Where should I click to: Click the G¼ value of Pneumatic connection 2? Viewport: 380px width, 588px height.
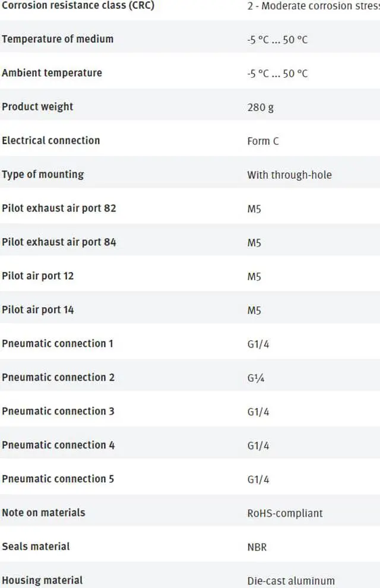(x=256, y=378)
